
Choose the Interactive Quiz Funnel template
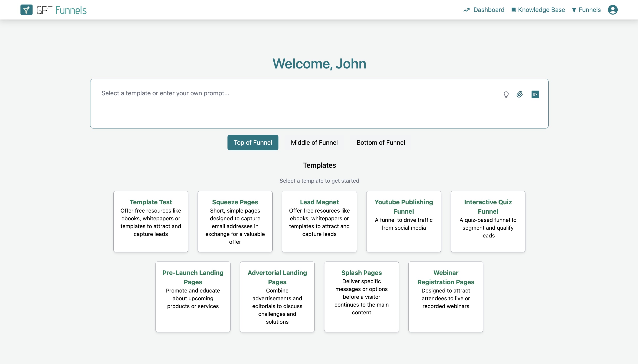(488, 221)
